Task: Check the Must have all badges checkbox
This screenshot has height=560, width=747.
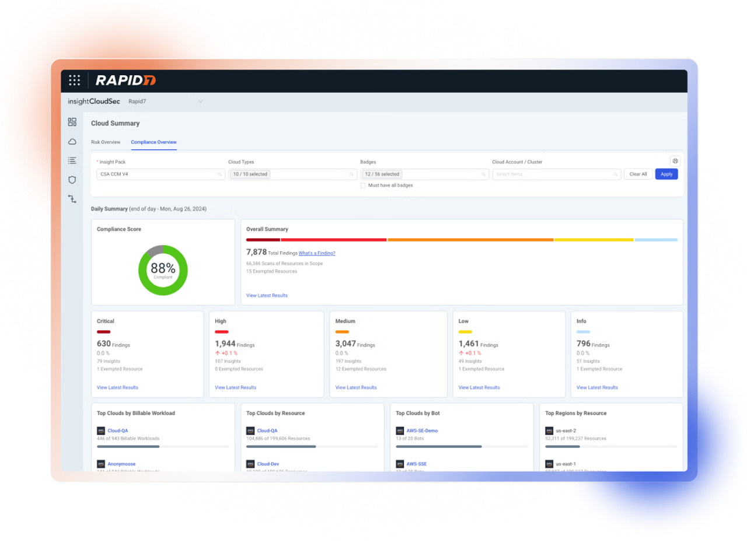Action: (x=362, y=185)
